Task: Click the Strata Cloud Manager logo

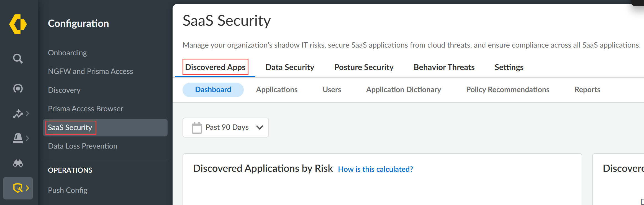Action: (x=18, y=24)
